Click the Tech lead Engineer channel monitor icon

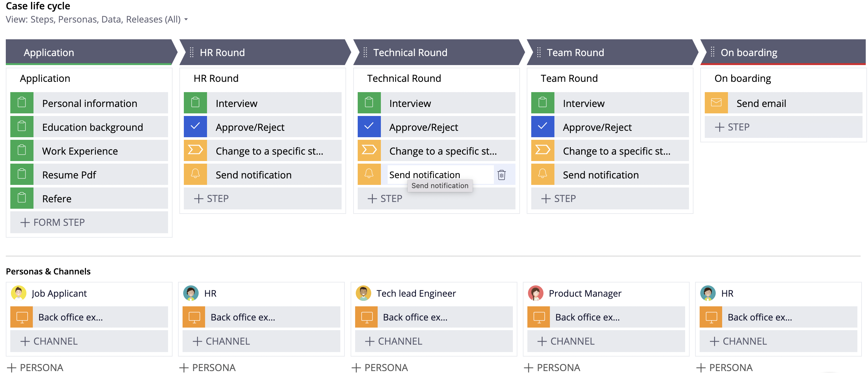click(x=367, y=317)
